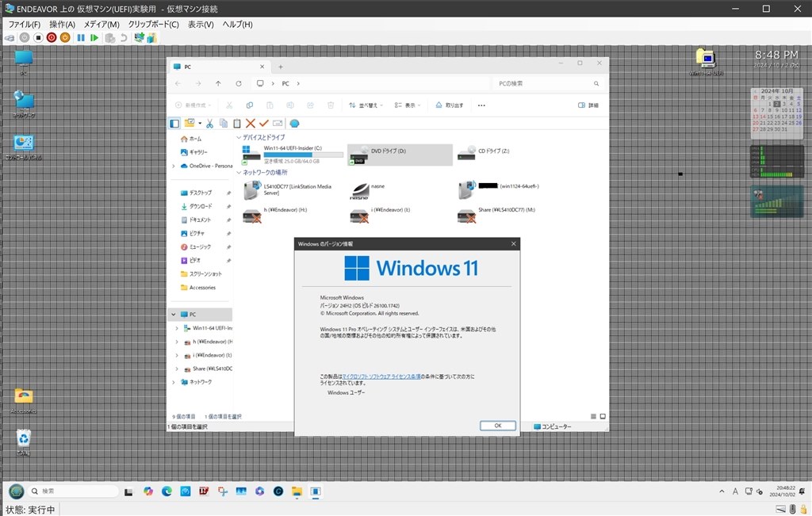Click the red X Delete icon
812x516 pixels.
[250, 123]
